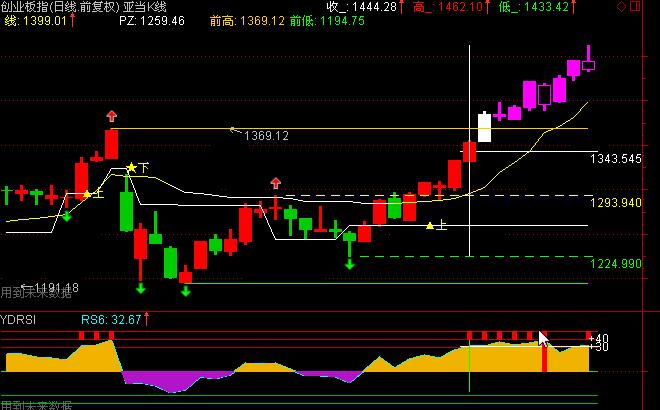The image size is (660, 410).
Task: Click the red up arrow in the chart's middle
Action: click(x=275, y=183)
